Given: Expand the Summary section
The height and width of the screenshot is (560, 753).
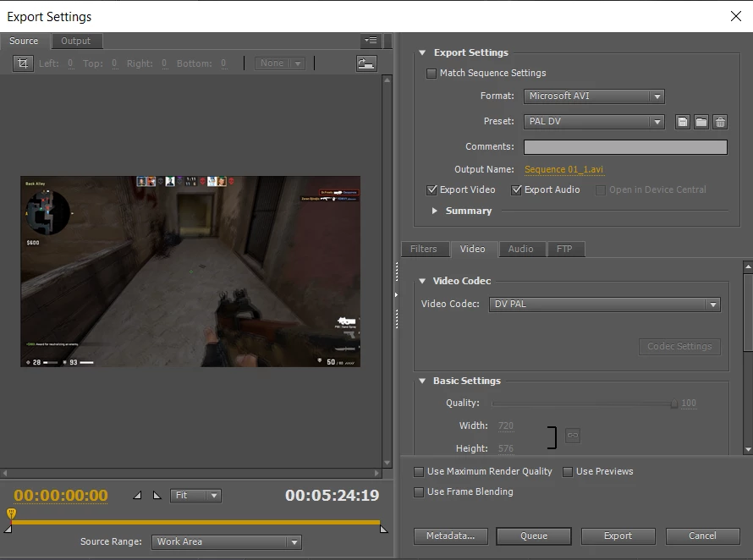Looking at the screenshot, I should (434, 211).
